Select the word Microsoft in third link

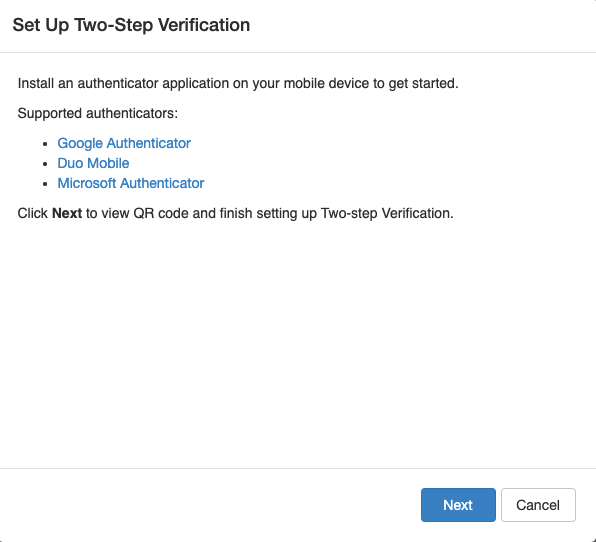[87, 183]
